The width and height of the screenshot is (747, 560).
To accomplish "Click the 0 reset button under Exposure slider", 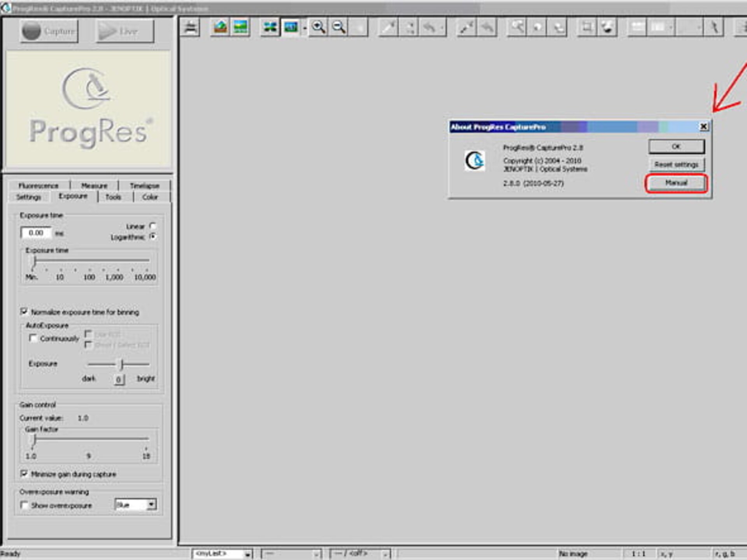I will (119, 379).
